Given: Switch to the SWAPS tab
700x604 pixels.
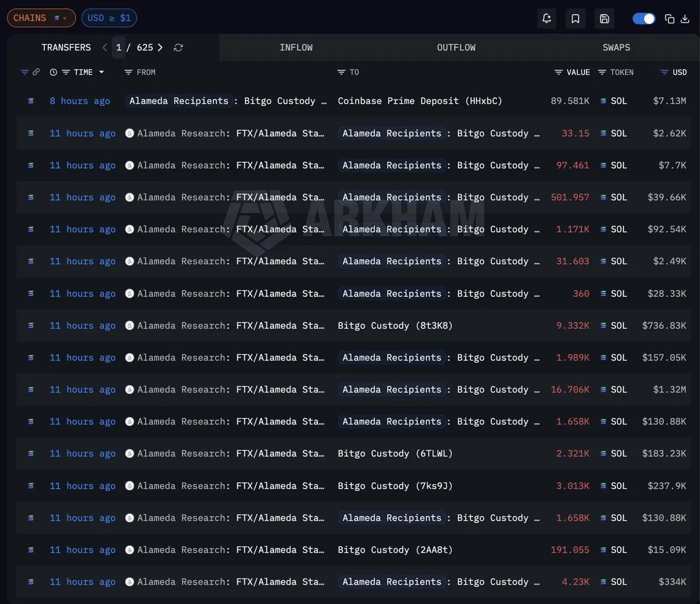Looking at the screenshot, I should point(616,48).
